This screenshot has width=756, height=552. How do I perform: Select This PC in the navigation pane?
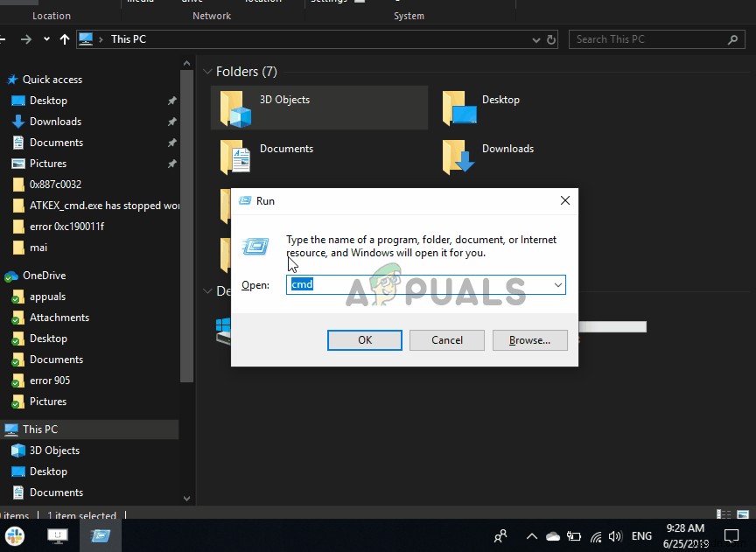point(38,429)
